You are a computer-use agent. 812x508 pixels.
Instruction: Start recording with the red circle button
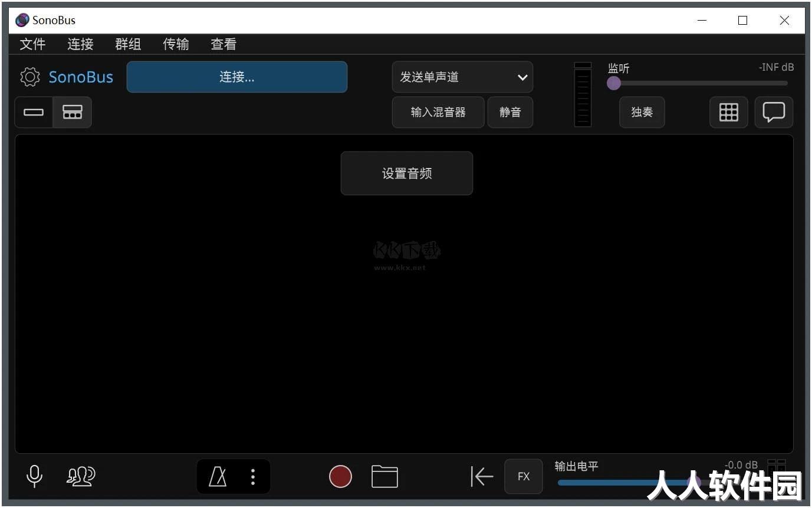point(340,476)
